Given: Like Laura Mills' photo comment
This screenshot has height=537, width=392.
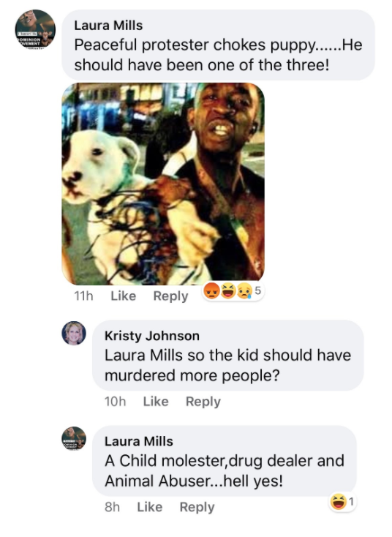Looking at the screenshot, I should point(124,296).
